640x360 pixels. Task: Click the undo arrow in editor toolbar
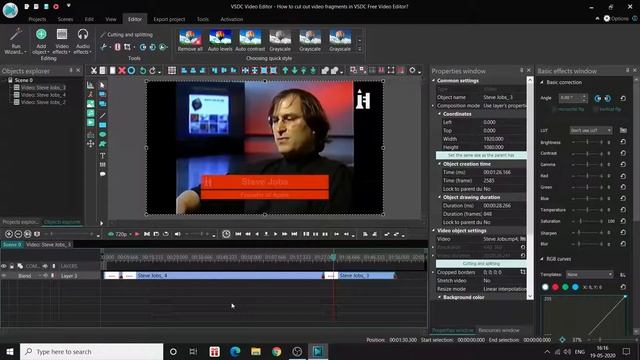(x=143, y=71)
